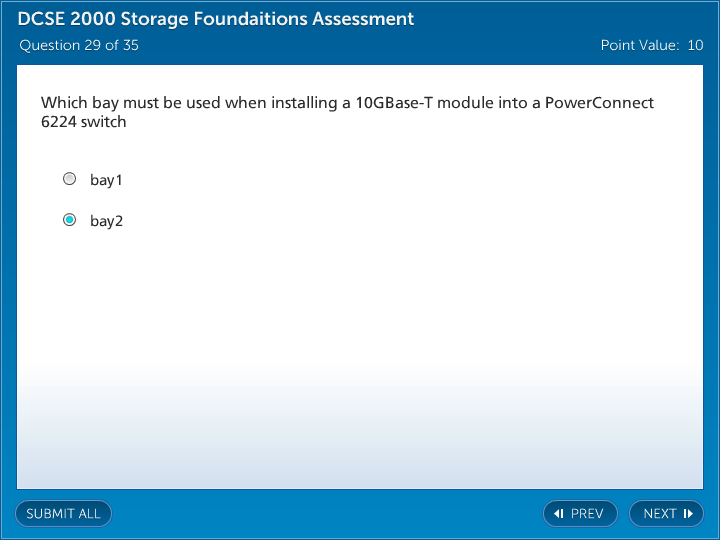Click the word 'PowerConnect' in the question
725x546 pixels.
599,103
